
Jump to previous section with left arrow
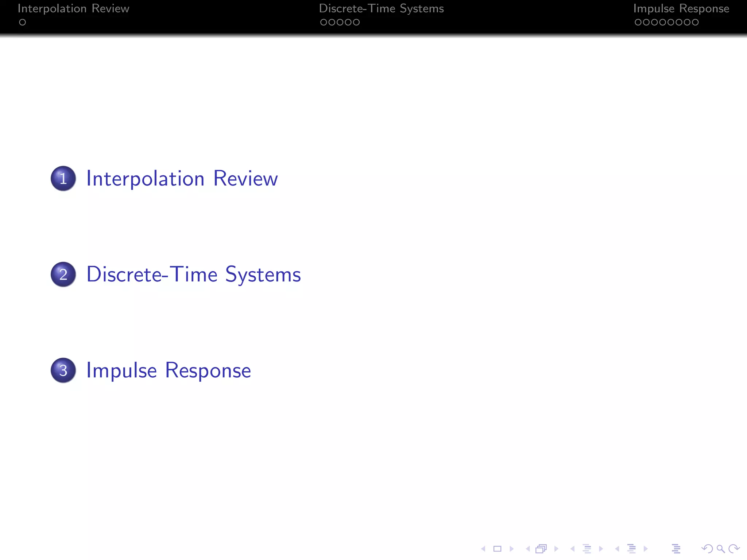pos(617,549)
